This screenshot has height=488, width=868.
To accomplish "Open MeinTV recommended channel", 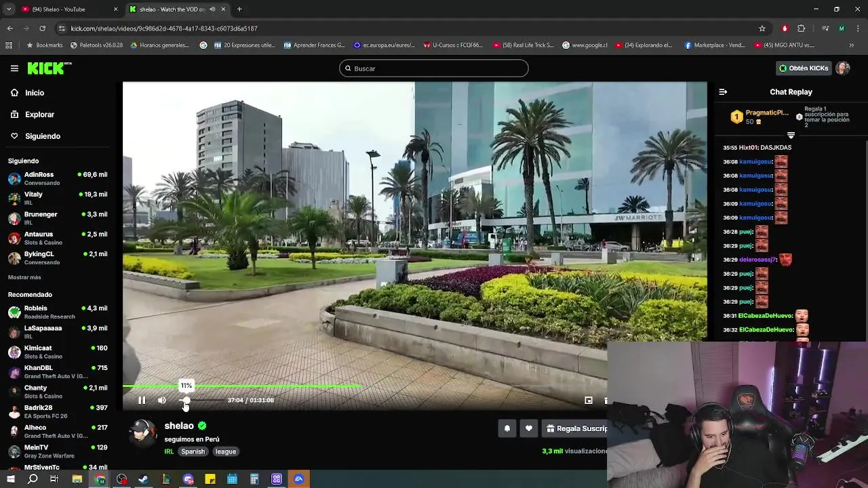I will pos(58,451).
